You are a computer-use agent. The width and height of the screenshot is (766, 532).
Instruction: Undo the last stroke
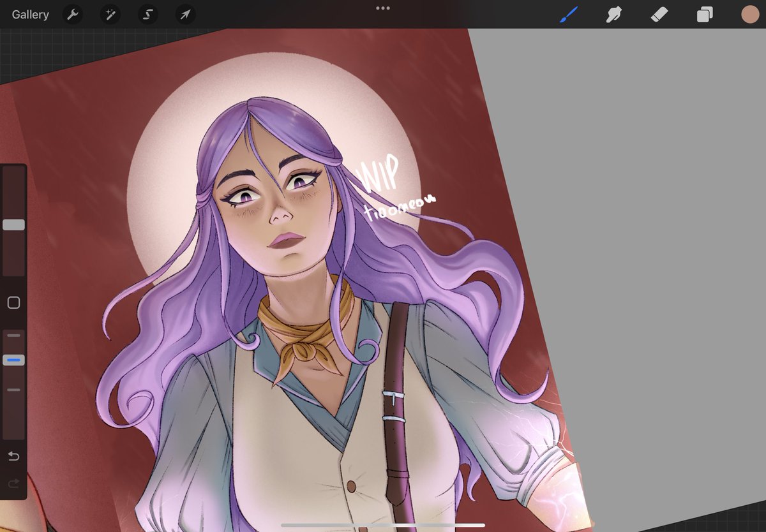pos(13,456)
